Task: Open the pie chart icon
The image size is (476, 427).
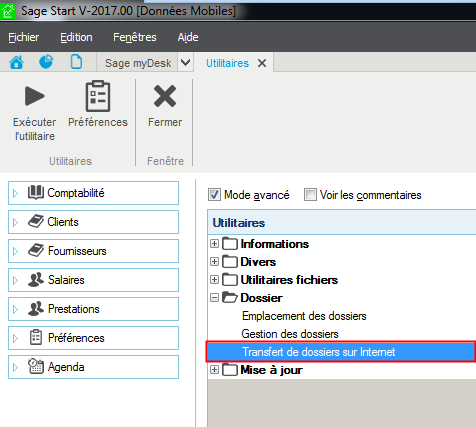Action: coord(46,62)
